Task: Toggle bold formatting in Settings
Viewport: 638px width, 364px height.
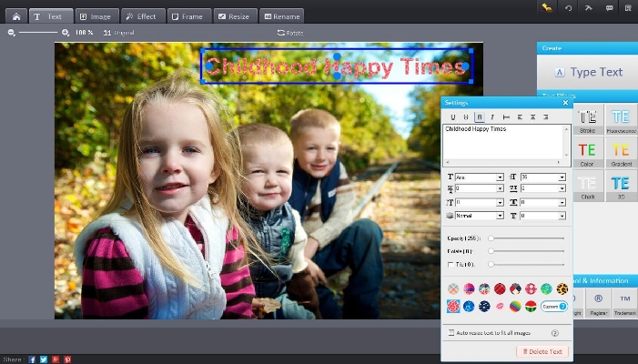Action: pyautogui.click(x=480, y=117)
